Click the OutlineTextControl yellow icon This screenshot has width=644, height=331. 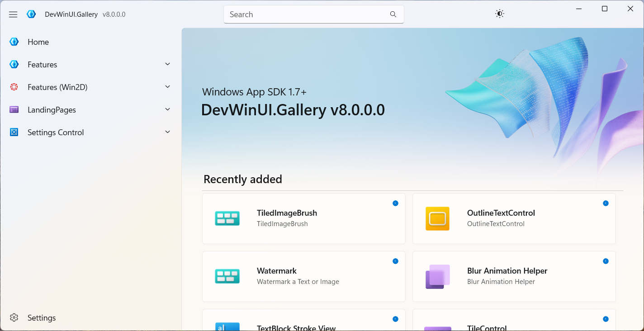(437, 219)
